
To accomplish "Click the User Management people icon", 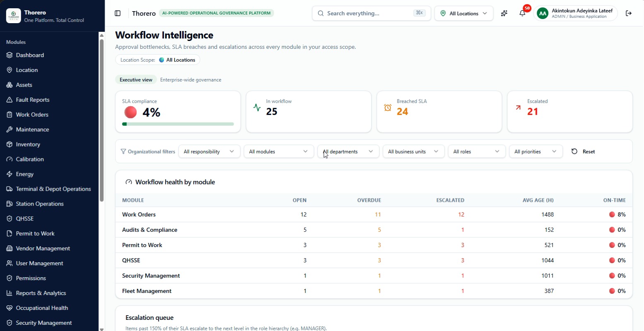I will tap(10, 264).
